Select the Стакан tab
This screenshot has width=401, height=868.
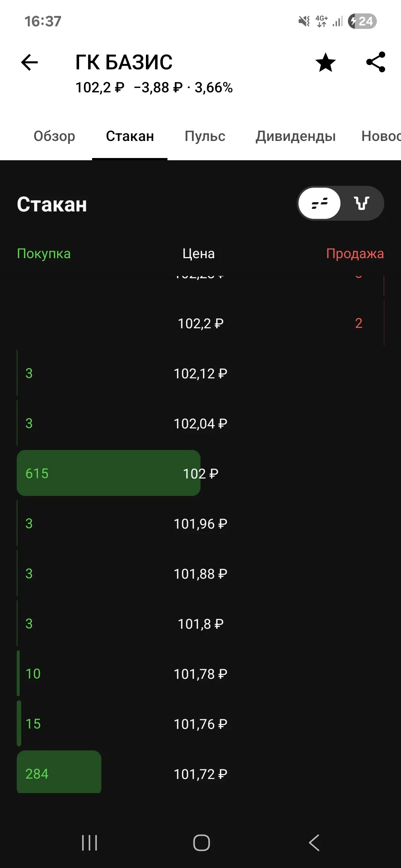coord(130,136)
